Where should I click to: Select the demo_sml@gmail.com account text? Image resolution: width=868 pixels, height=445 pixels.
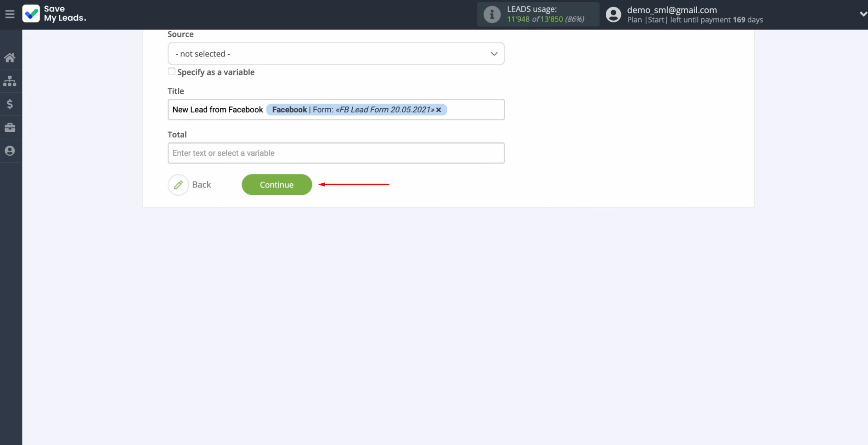tap(672, 10)
